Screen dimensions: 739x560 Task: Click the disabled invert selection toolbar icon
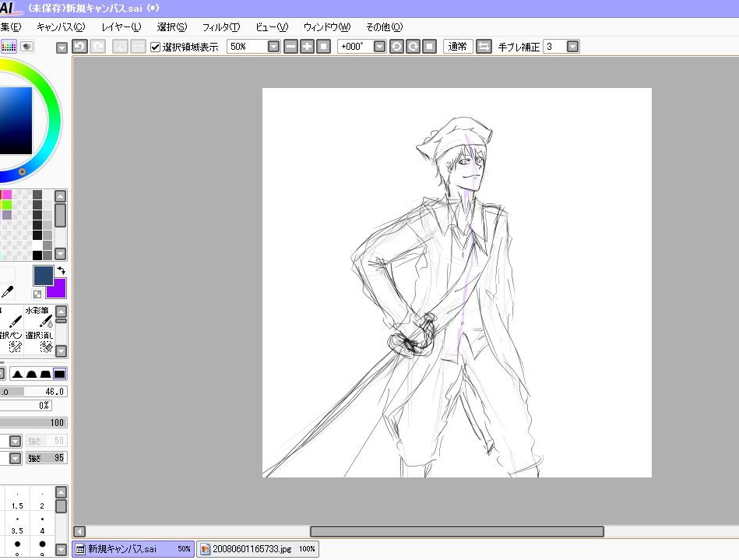click(x=138, y=47)
